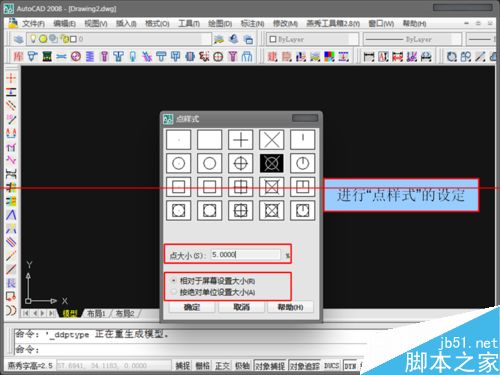
Task: Select the X cross point style
Action: pyautogui.click(x=271, y=140)
